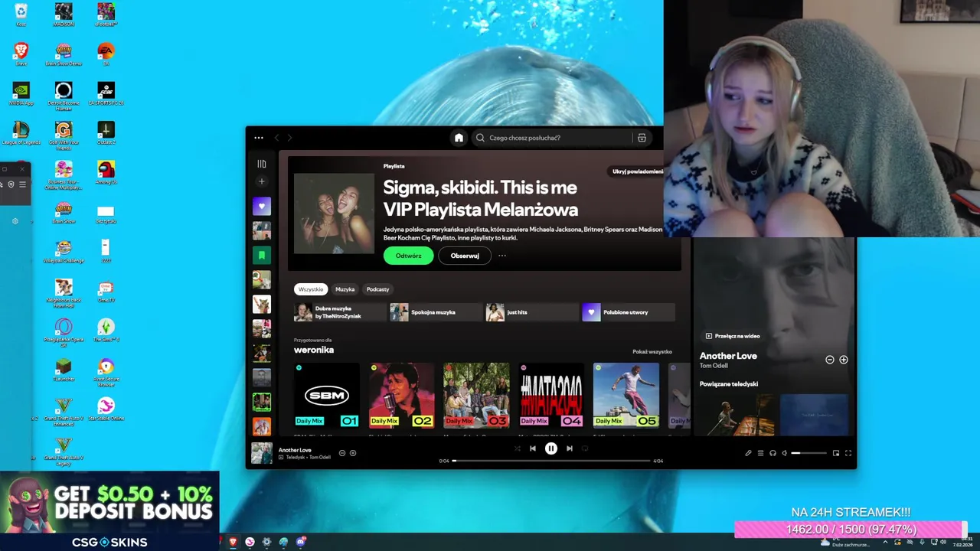Open more options dots beside Obserwuj
The width and height of the screenshot is (980, 551).
click(502, 256)
